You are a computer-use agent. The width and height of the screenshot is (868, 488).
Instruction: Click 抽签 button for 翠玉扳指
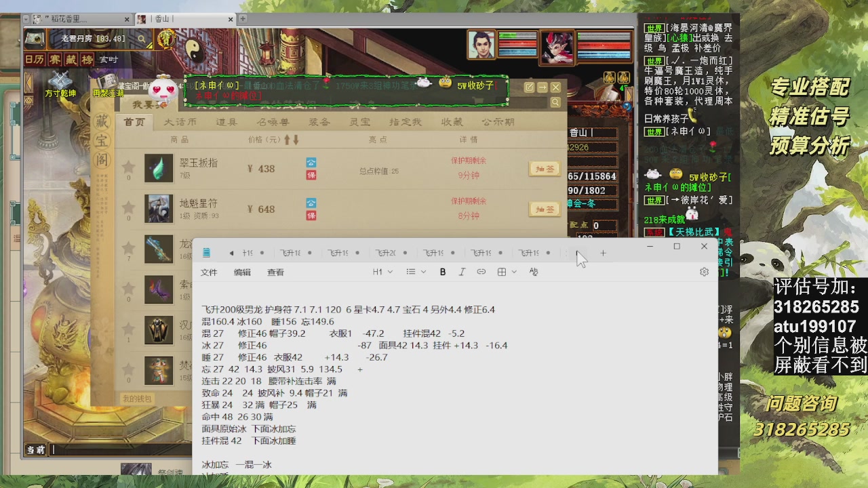click(545, 169)
